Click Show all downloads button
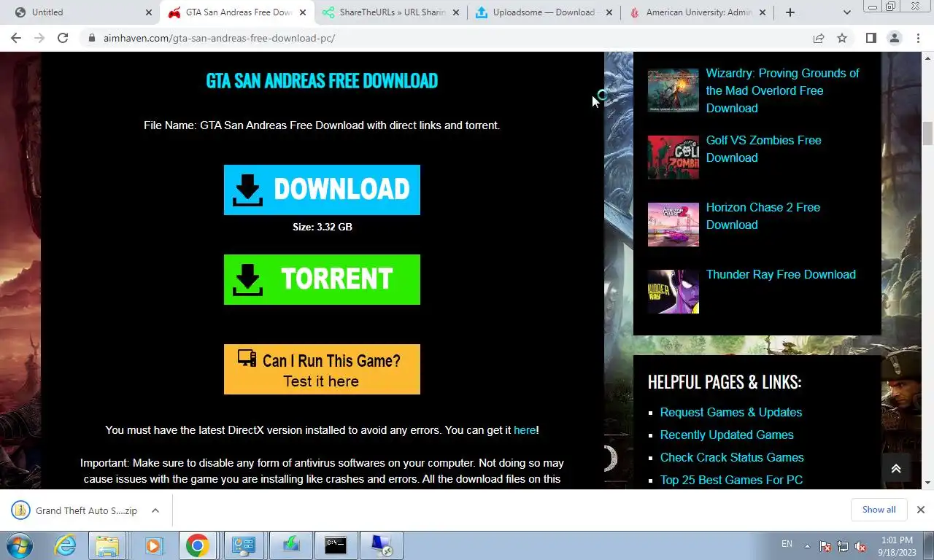 click(x=879, y=510)
